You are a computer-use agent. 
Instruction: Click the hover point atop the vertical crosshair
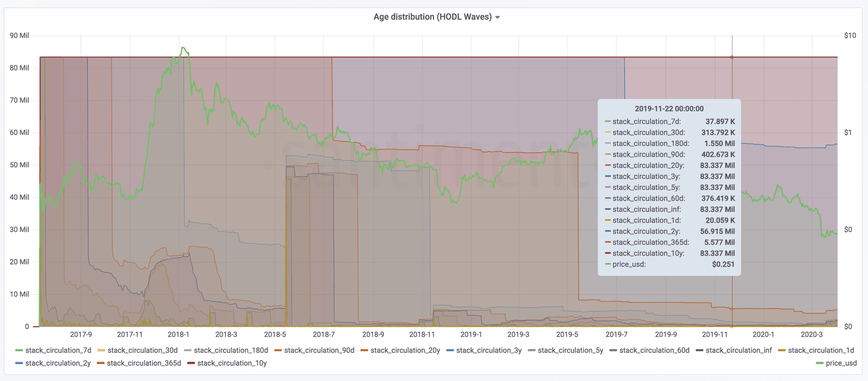(x=732, y=57)
